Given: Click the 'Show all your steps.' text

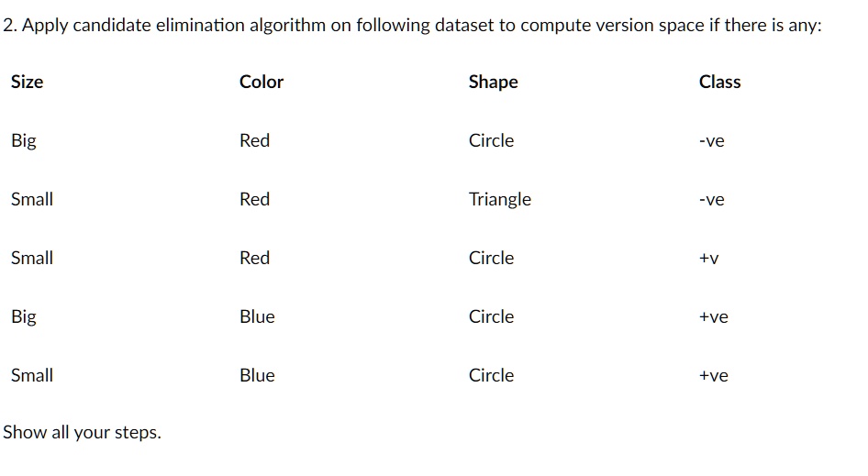Looking at the screenshot, I should pyautogui.click(x=82, y=432).
